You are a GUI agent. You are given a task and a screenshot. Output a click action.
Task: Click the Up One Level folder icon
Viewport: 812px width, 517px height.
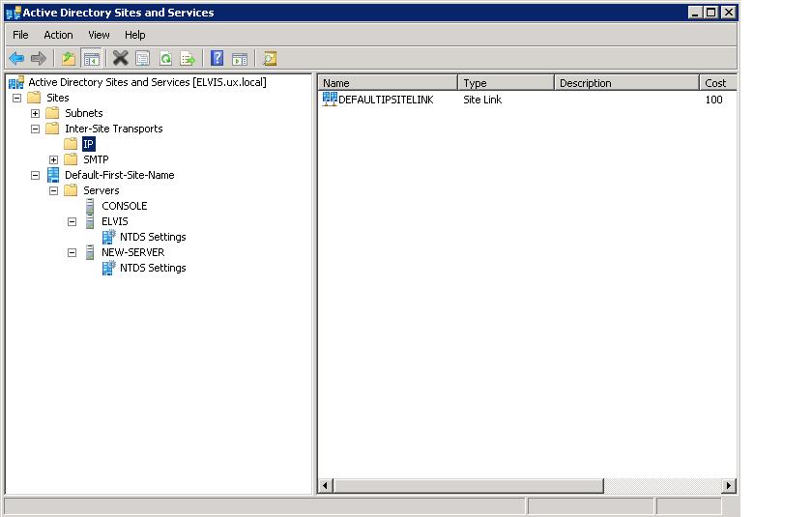pyautogui.click(x=69, y=59)
